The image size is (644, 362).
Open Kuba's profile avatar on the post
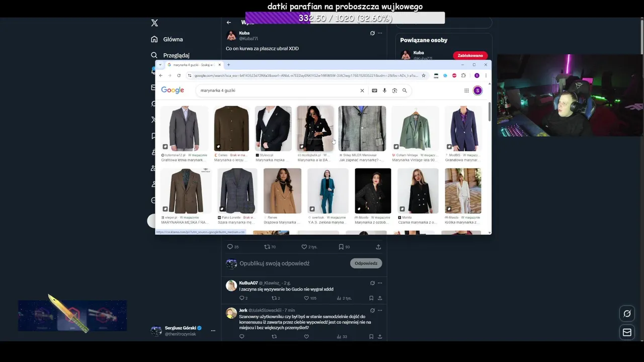pyautogui.click(x=231, y=36)
